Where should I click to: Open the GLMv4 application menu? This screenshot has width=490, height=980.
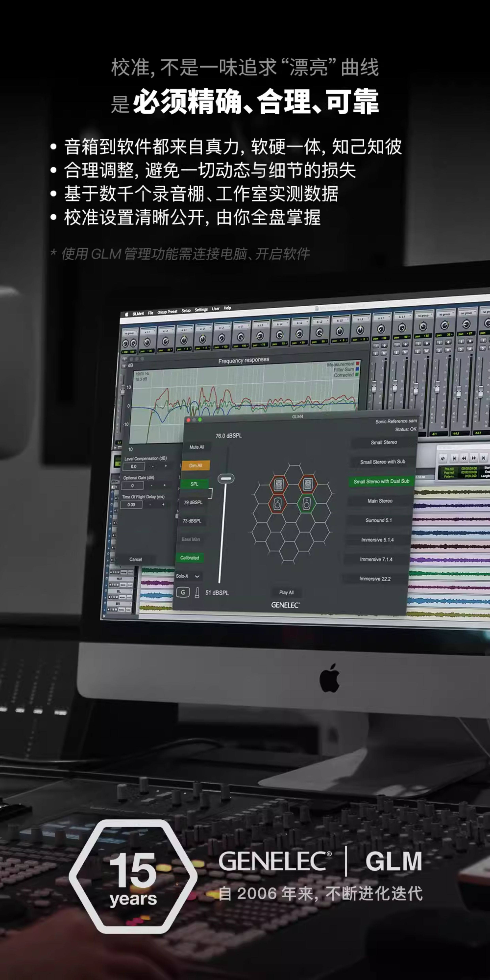pyautogui.click(x=138, y=314)
